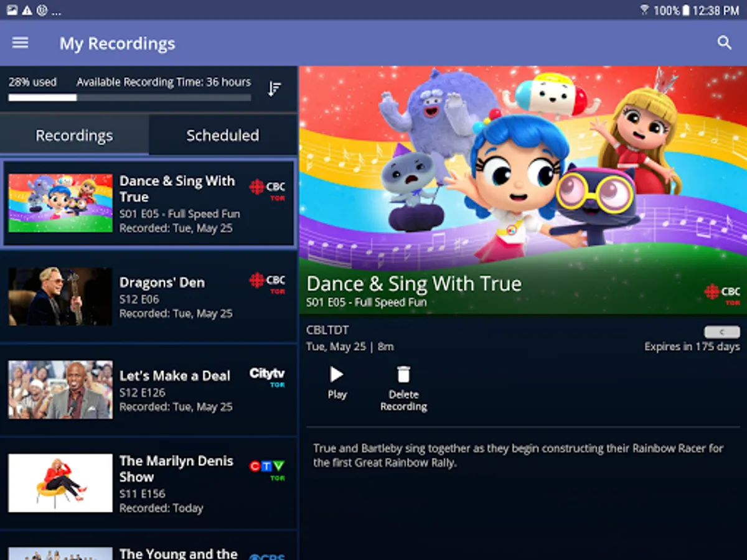The height and width of the screenshot is (560, 747).
Task: Select The Marilyn Denis Show thumbnail
Action: point(60,483)
